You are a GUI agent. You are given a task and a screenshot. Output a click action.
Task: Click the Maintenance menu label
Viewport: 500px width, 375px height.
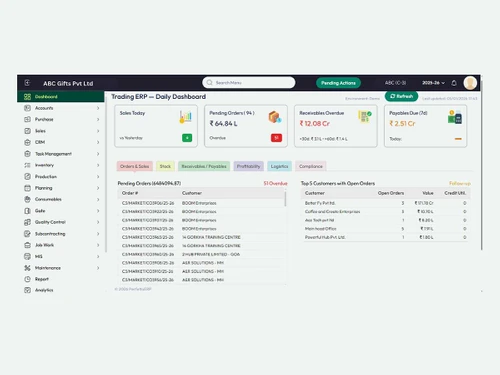48,268
